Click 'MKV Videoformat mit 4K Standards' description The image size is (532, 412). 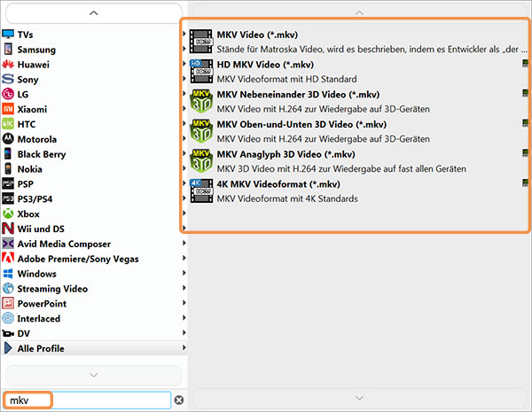tap(287, 198)
